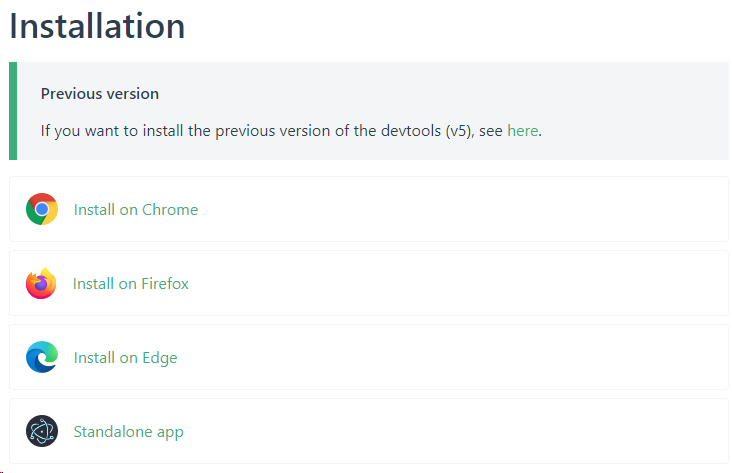Click the 'Installation' page heading
Screen dimensions: 732x473
97,26
